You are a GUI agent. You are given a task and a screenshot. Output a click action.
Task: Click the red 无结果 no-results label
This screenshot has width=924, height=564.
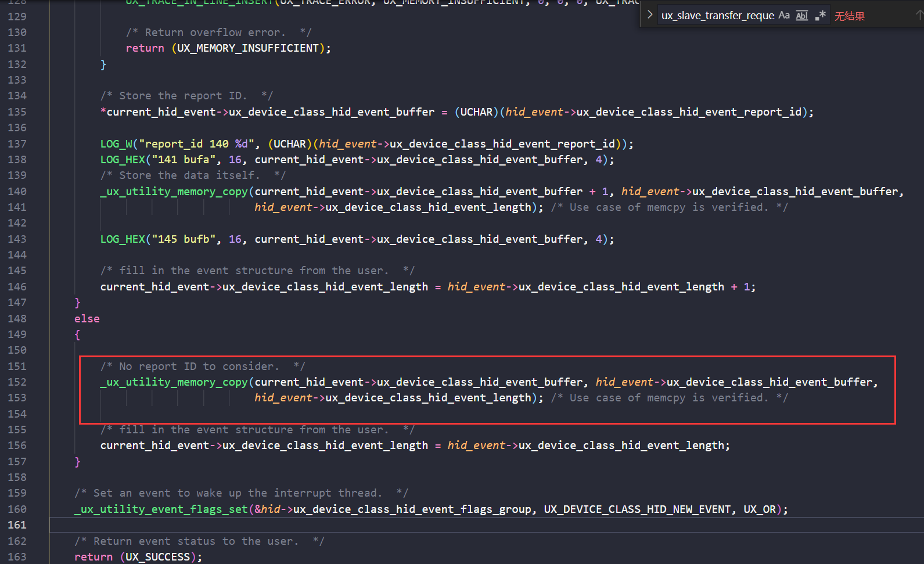click(850, 16)
